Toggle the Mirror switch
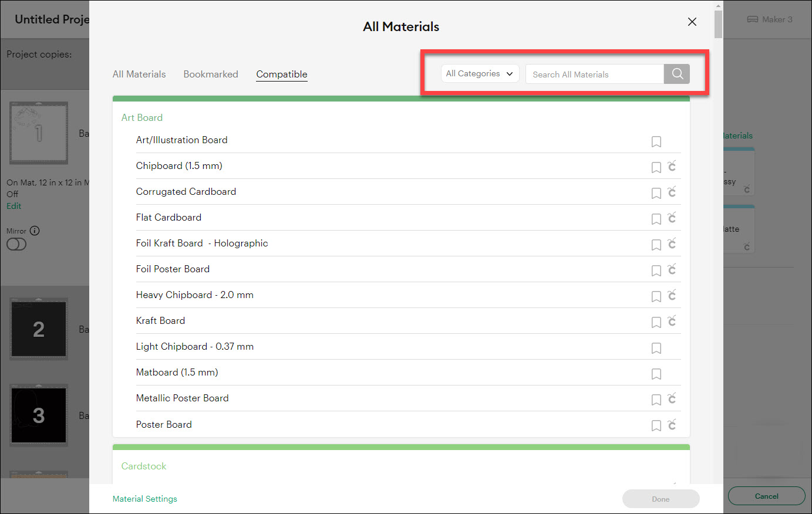 click(16, 244)
